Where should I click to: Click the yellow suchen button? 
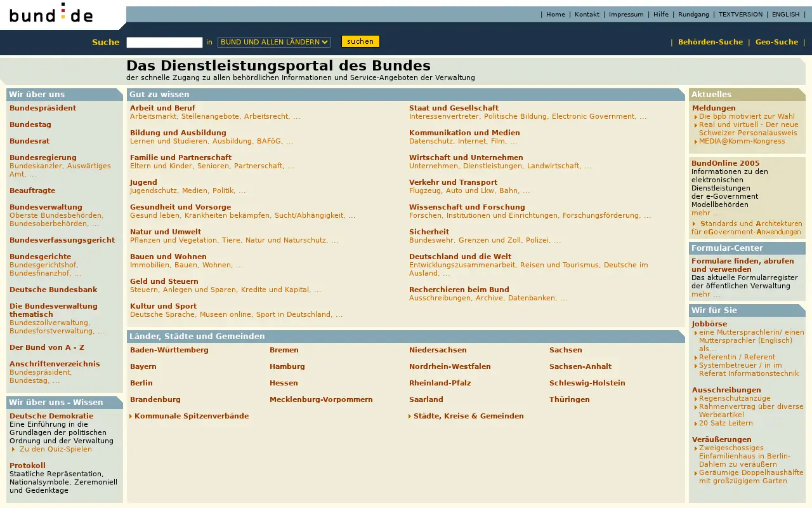pyautogui.click(x=360, y=41)
